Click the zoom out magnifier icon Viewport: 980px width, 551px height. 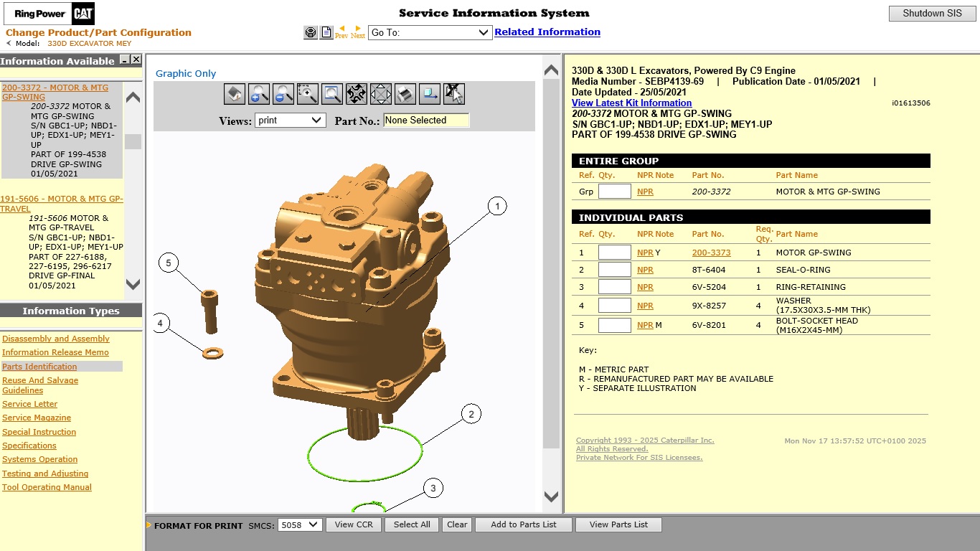pyautogui.click(x=283, y=93)
